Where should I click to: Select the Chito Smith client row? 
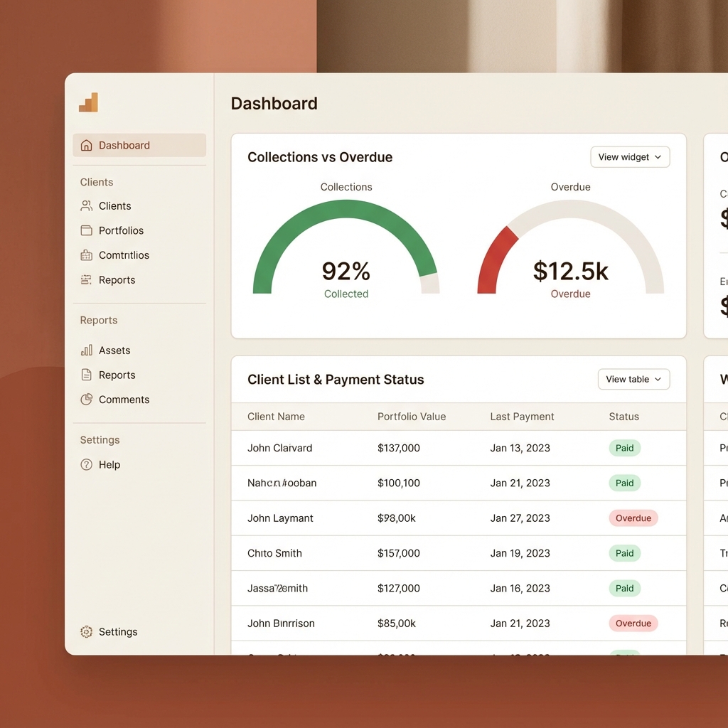tap(274, 553)
